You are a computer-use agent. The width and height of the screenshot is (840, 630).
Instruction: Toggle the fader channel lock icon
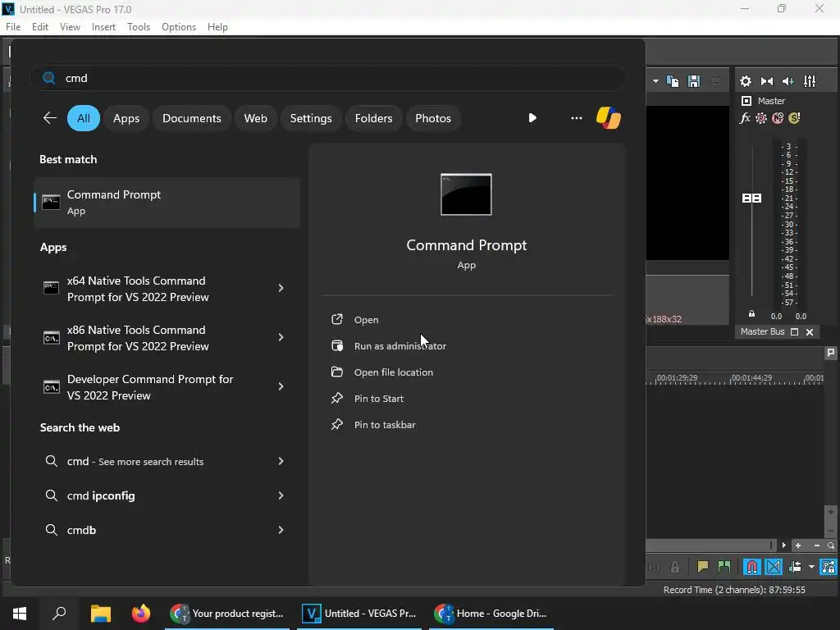click(x=751, y=314)
